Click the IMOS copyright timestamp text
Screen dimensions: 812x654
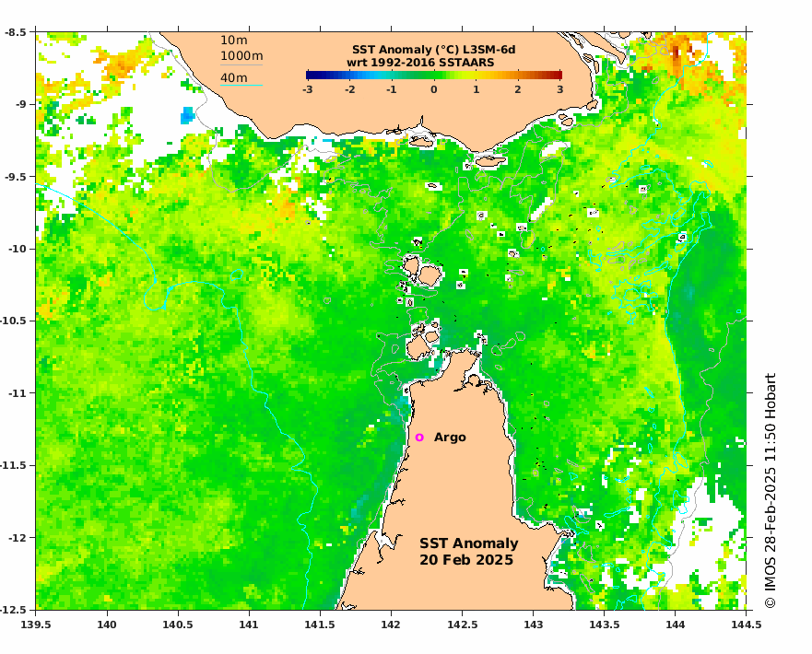click(x=770, y=490)
